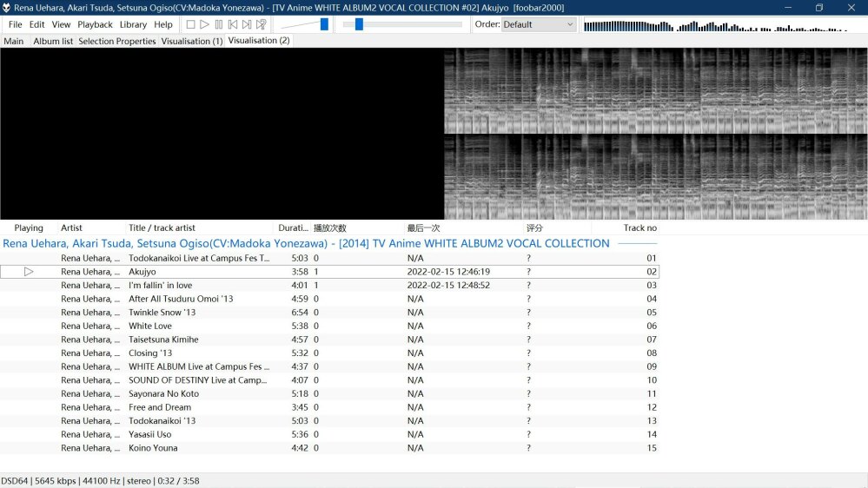
Task: Click last played date 2022-02-15 12:48:52
Action: (x=448, y=286)
